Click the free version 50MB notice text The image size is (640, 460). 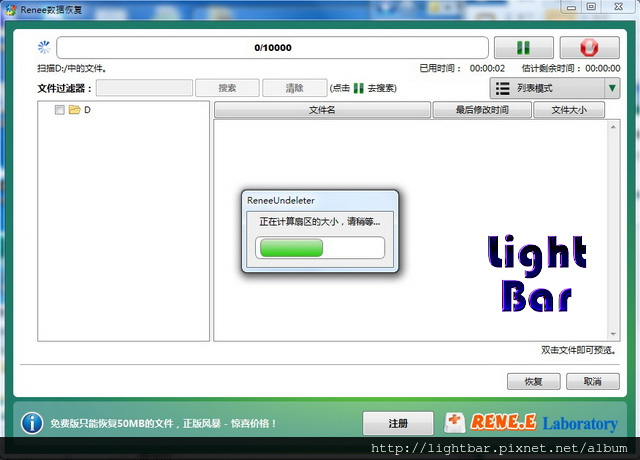click(163, 424)
